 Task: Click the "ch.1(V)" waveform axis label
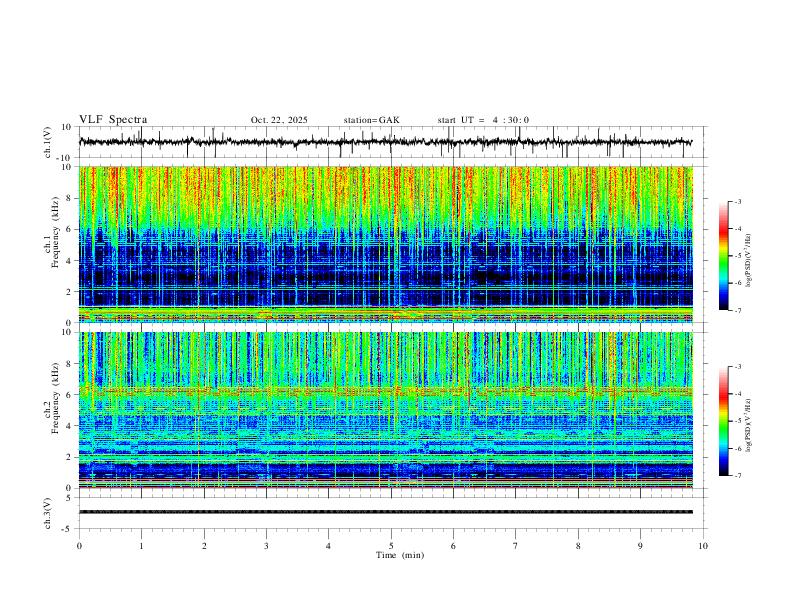point(48,142)
